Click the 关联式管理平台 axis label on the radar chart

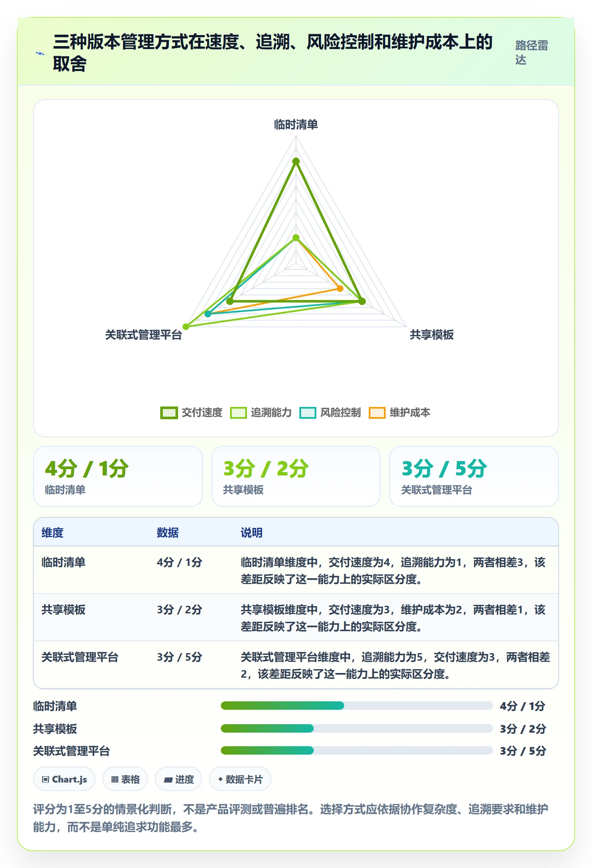[144, 335]
